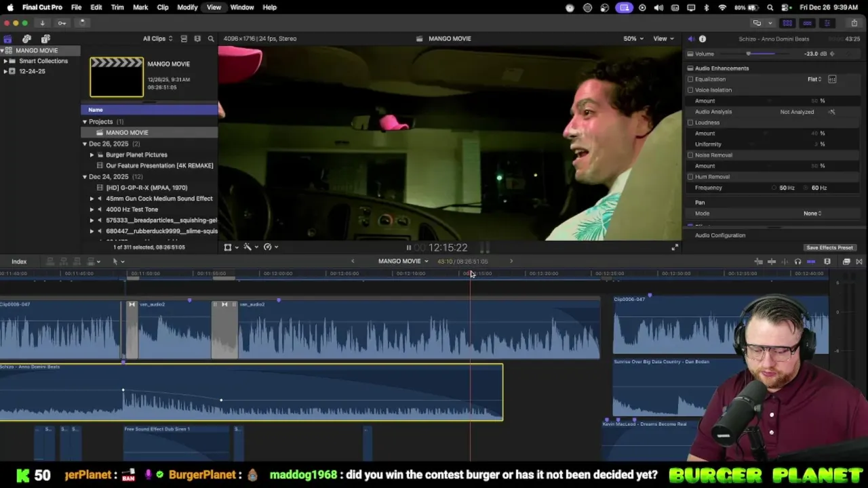Open the audio inspector speaker icon
This screenshot has width=868, height=488.
[x=690, y=39]
